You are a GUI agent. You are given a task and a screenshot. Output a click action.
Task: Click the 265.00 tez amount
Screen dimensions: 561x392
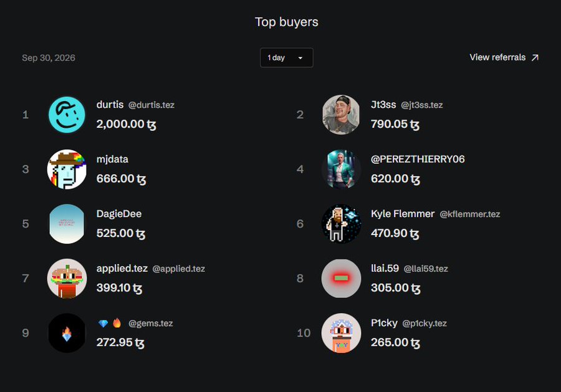pyautogui.click(x=396, y=343)
